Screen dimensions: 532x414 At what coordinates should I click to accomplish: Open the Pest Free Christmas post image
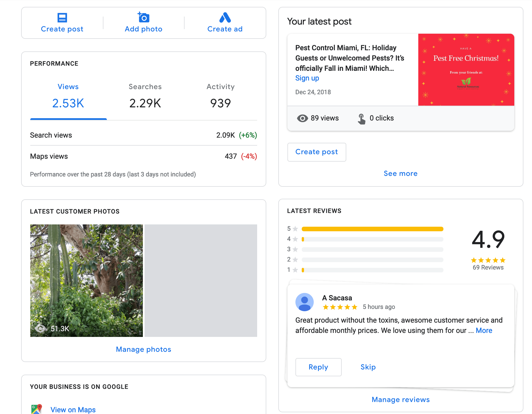pyautogui.click(x=466, y=70)
